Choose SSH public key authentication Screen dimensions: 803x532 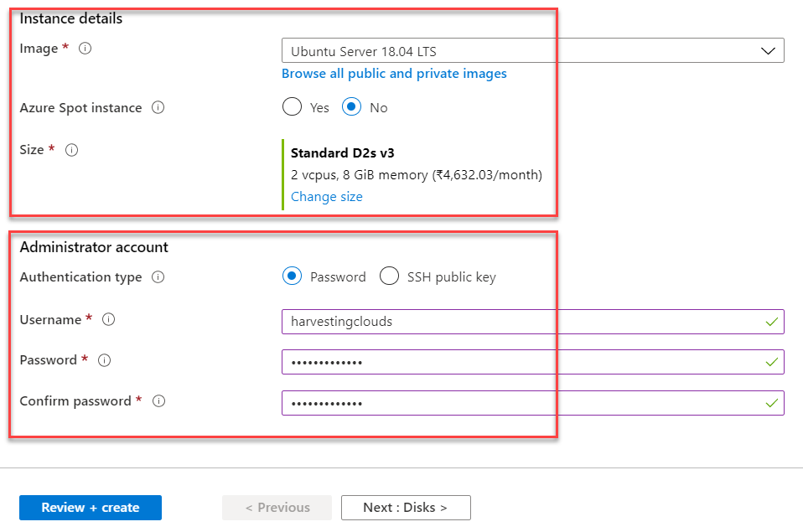pos(389,276)
